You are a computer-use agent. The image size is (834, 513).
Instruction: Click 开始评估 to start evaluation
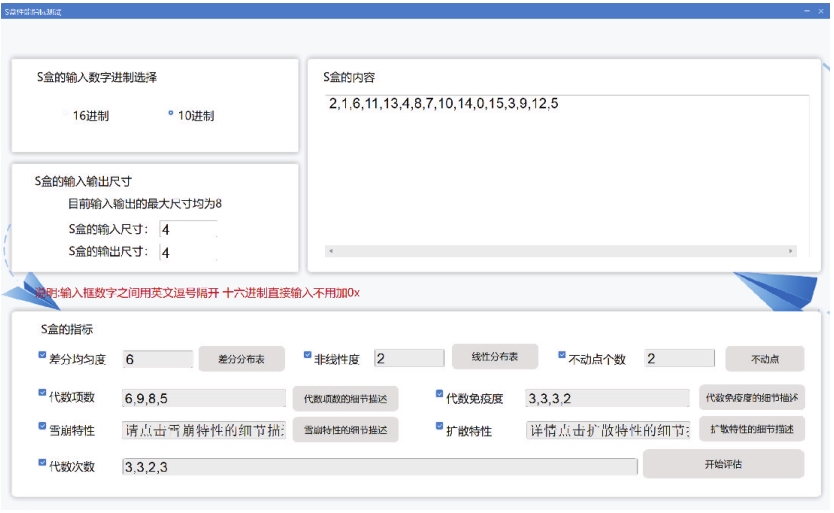click(722, 464)
